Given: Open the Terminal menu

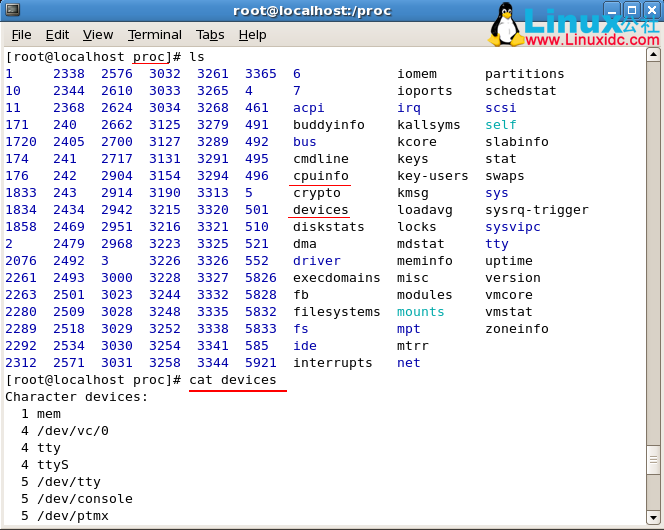Looking at the screenshot, I should click(x=155, y=35).
